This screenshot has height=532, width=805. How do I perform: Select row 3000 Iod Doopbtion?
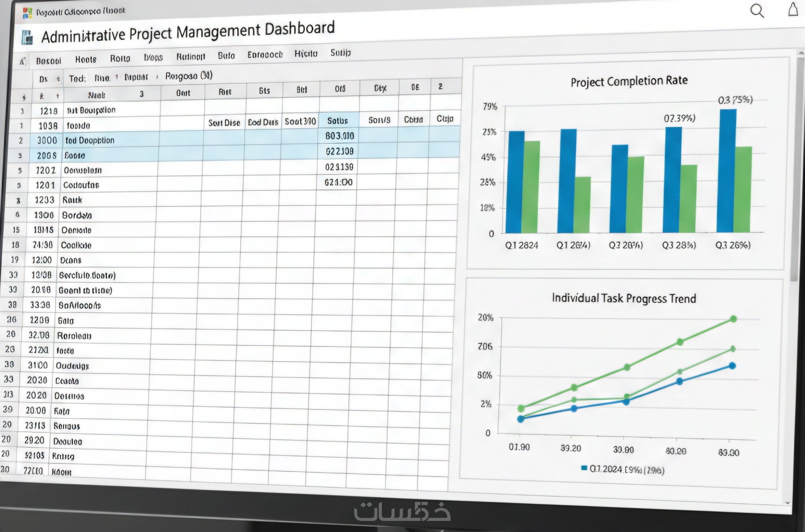point(90,141)
